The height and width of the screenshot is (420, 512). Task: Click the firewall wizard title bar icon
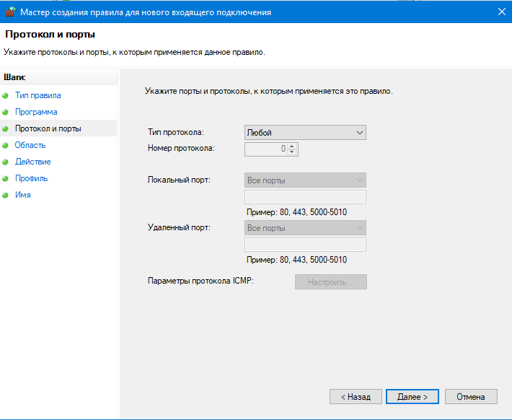[x=10, y=12]
